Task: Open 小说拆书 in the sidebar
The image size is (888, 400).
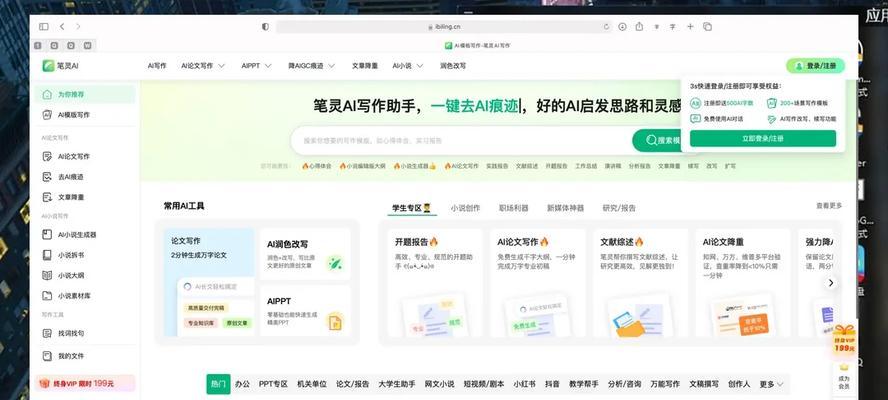Action: pyautogui.click(x=85, y=255)
